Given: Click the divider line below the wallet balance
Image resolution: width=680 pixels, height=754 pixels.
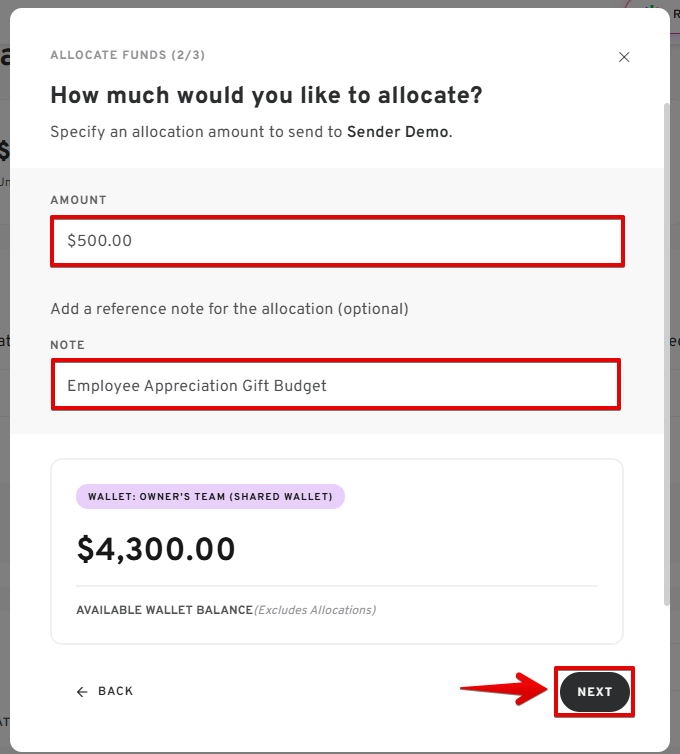Looking at the screenshot, I should pos(336,586).
